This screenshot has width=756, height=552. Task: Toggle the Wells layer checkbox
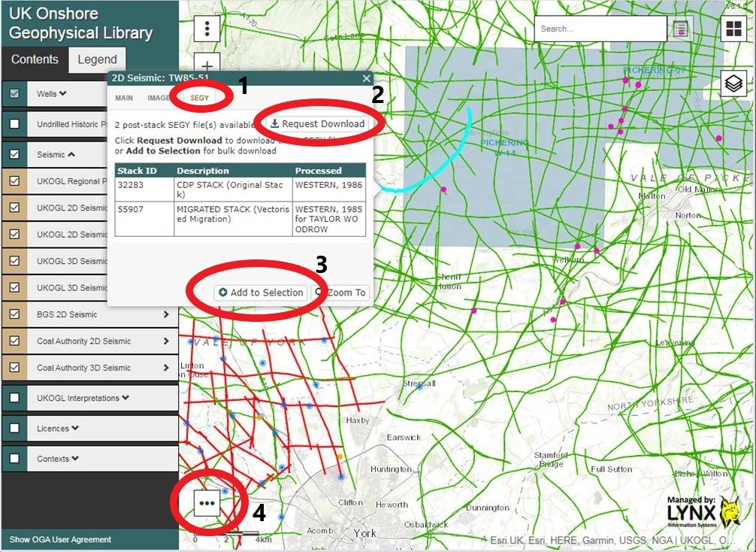click(14, 93)
